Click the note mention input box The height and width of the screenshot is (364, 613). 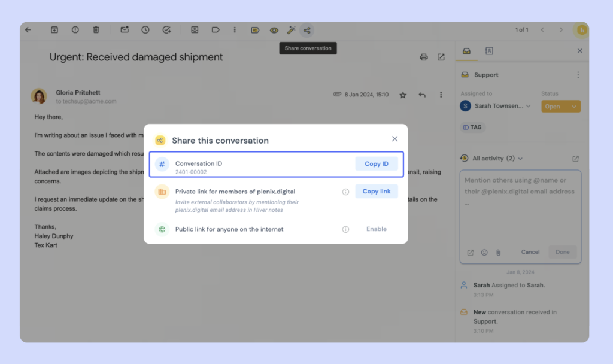(x=520, y=198)
